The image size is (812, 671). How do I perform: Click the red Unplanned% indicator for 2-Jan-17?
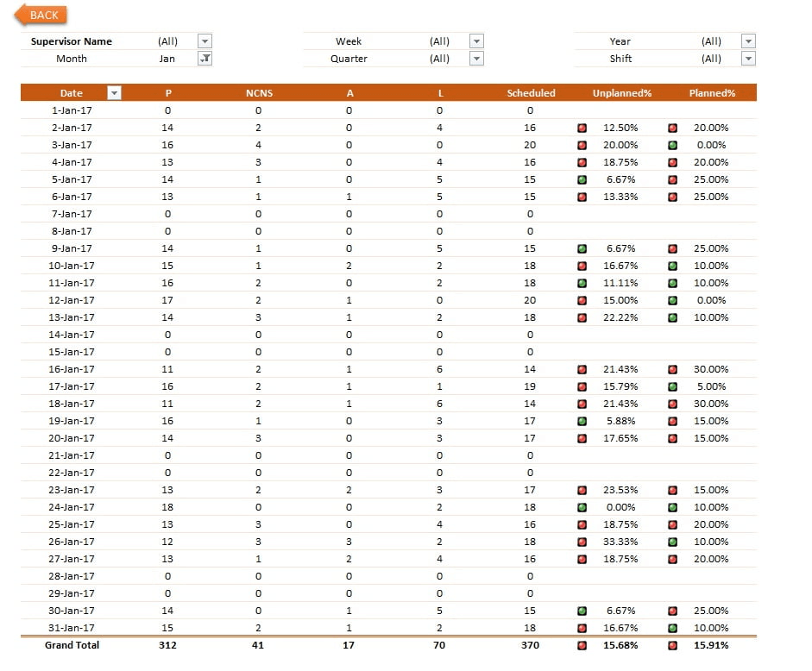(x=582, y=128)
